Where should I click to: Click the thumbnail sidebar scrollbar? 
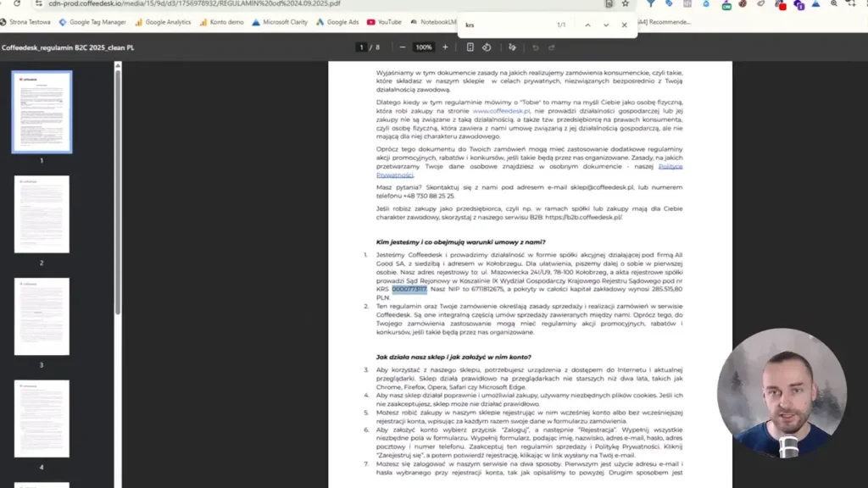117,191
